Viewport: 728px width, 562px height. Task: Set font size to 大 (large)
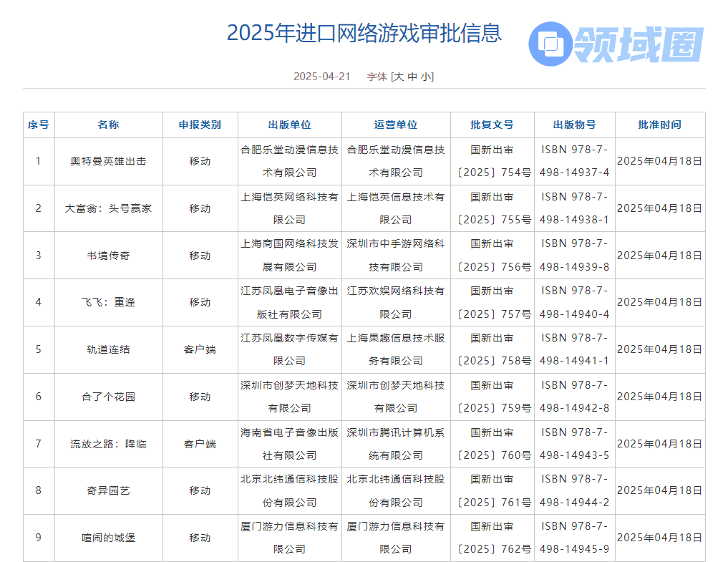[x=398, y=77]
